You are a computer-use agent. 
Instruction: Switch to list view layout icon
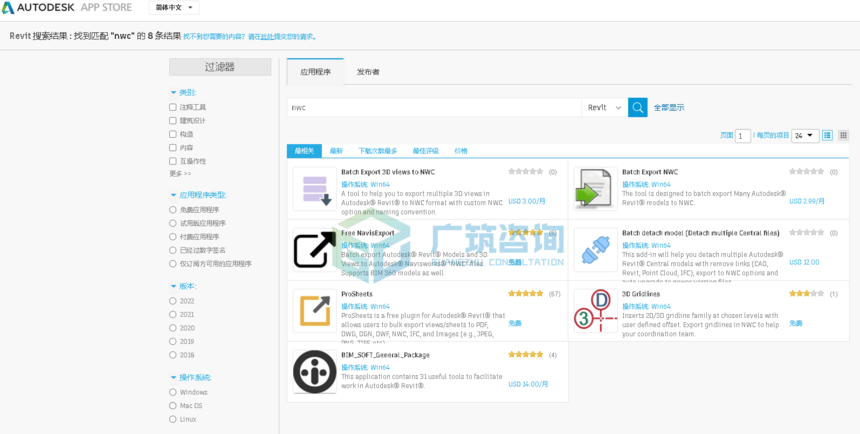tap(827, 135)
